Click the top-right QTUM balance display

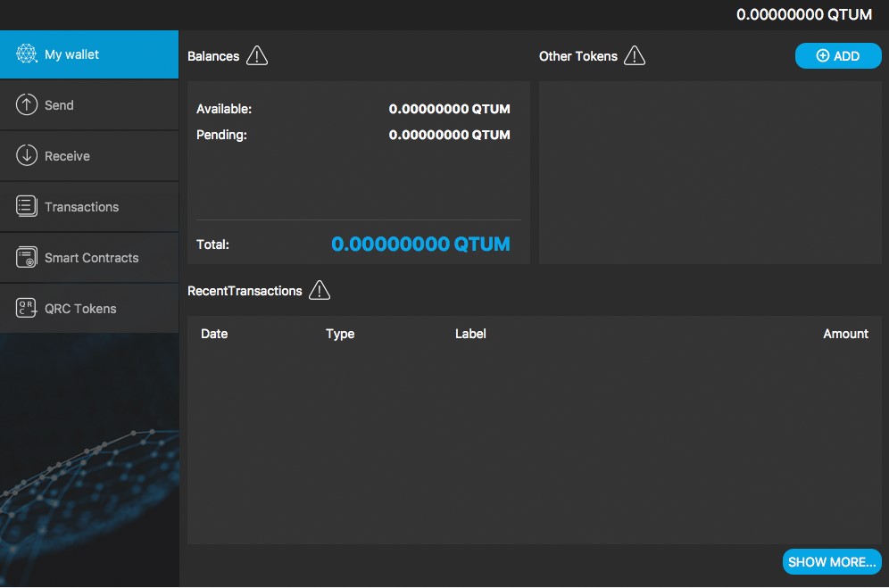[804, 15]
